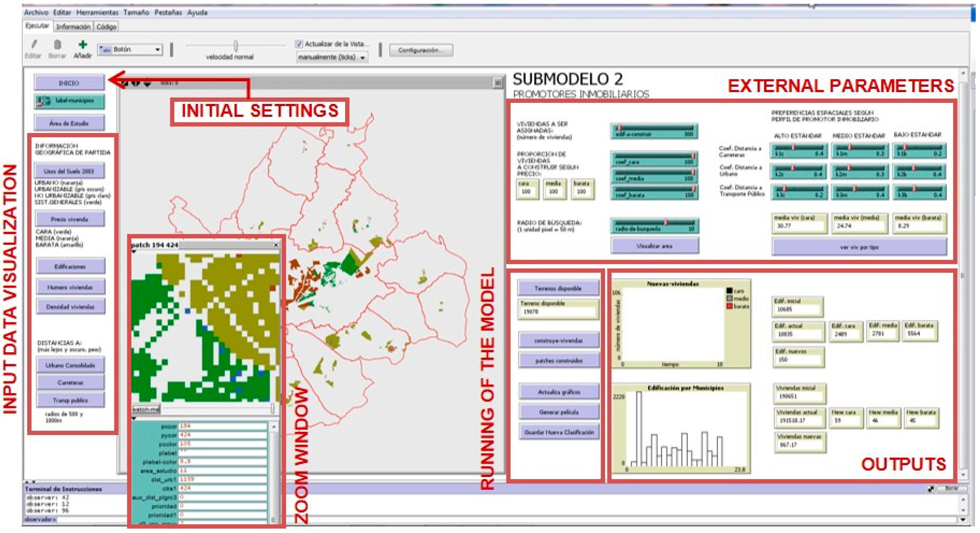
Task: Click the Generar película button
Action: click(559, 412)
